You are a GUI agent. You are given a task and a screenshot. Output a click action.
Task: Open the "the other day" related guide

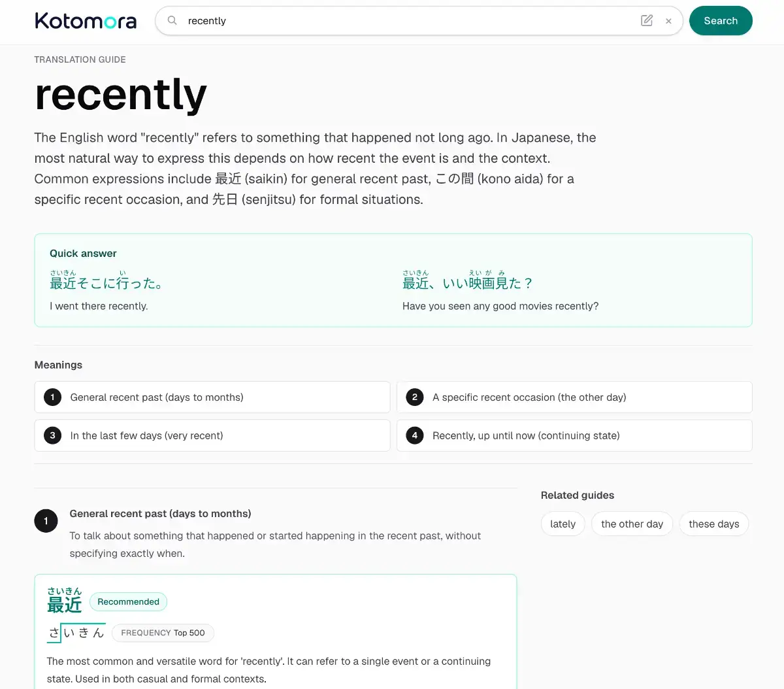(x=632, y=524)
